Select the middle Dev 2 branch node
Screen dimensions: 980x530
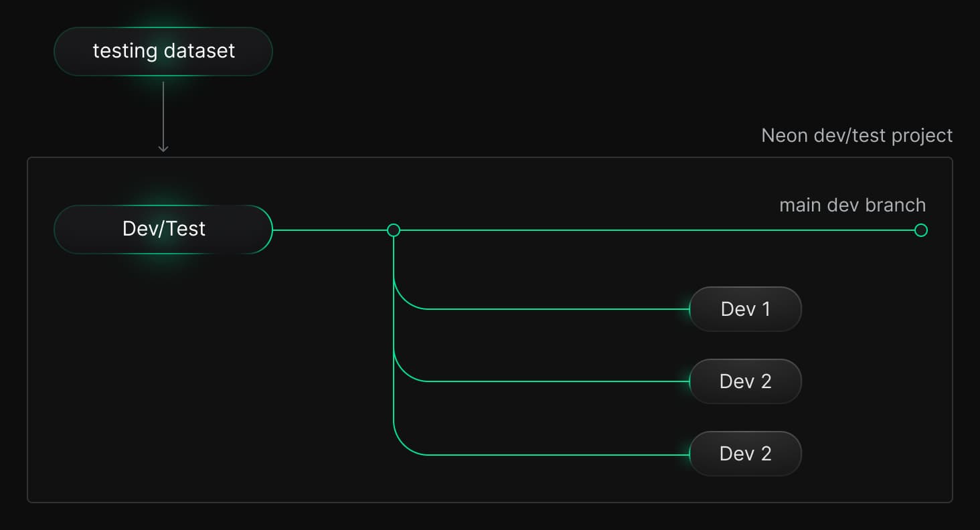[x=745, y=381]
